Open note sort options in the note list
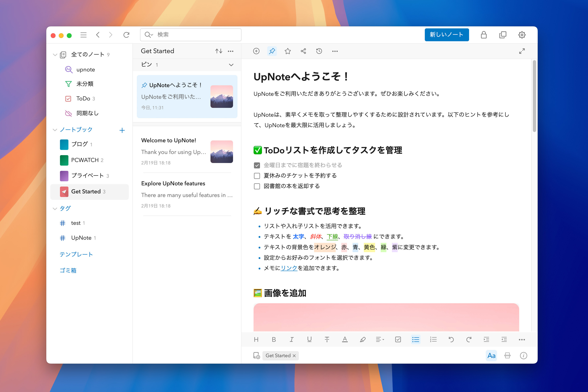The height and width of the screenshot is (392, 588). 219,51
